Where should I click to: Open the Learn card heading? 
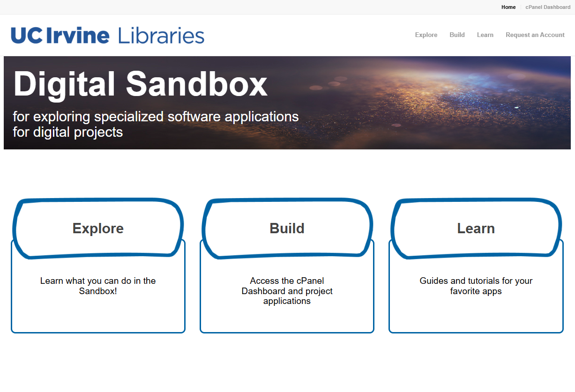point(476,229)
